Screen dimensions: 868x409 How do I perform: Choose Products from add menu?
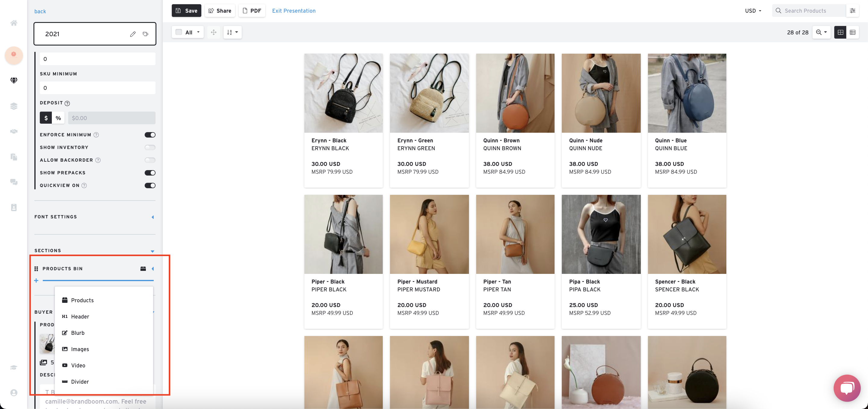coord(104,300)
